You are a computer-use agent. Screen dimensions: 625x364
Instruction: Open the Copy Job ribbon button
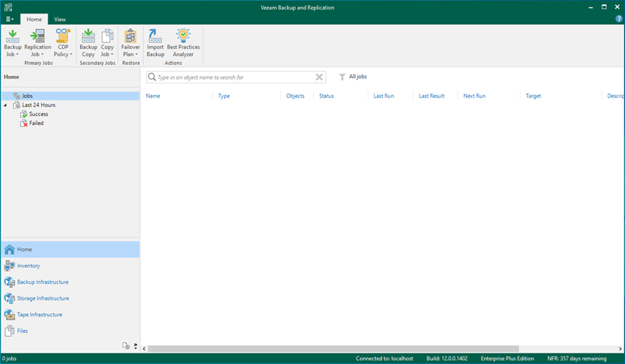point(107,42)
